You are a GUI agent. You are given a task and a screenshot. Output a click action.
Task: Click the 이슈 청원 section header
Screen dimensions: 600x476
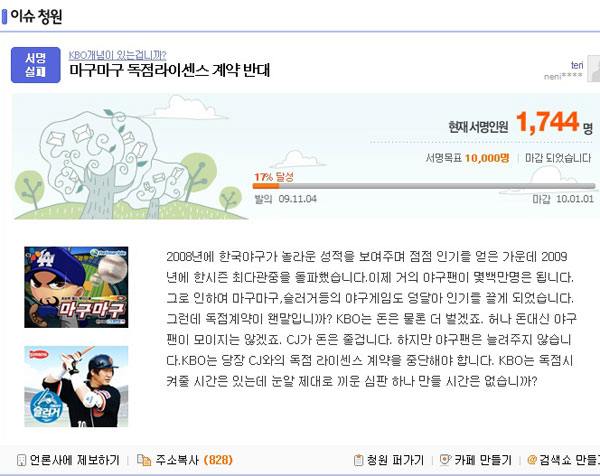click(x=36, y=16)
